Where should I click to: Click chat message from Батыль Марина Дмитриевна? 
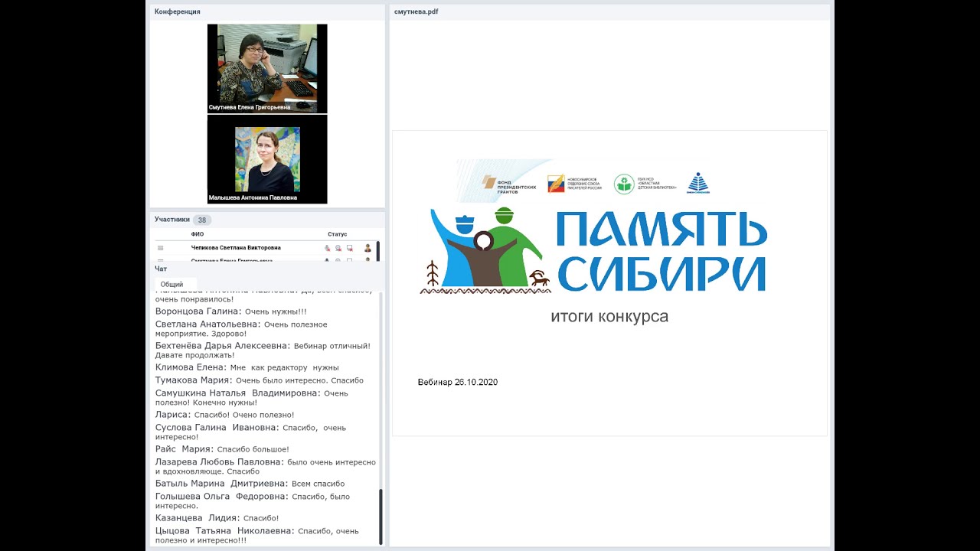pyautogui.click(x=250, y=484)
